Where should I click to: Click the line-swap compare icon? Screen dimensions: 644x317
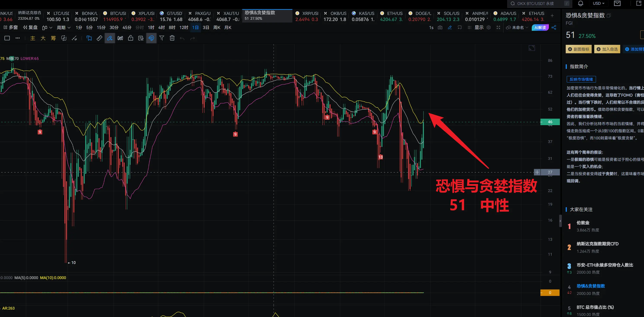tap(74, 38)
